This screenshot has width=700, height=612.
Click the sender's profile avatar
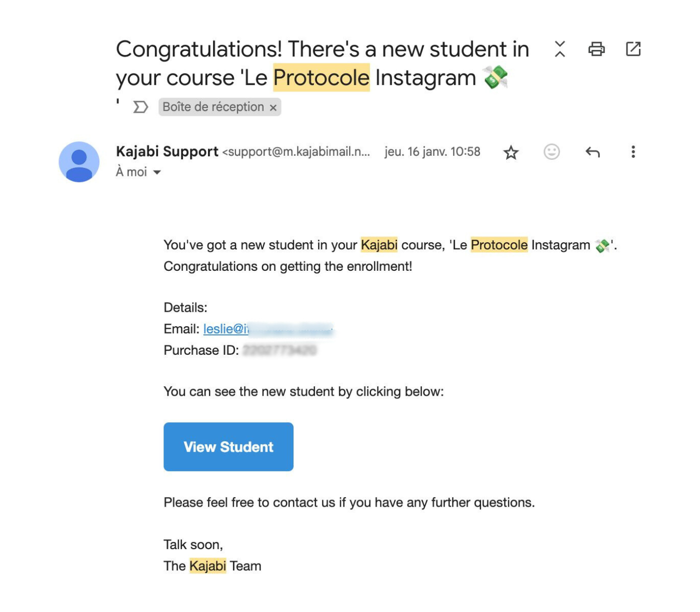(x=79, y=162)
